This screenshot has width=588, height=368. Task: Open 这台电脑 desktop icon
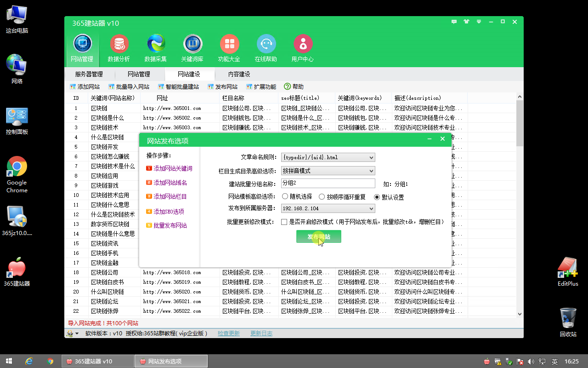pos(17,19)
